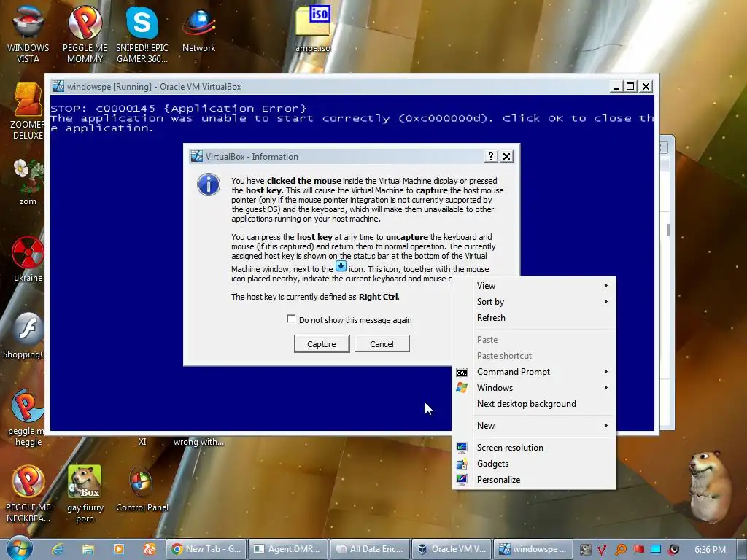
Task: Launch the orange media player quick launch icon
Action: [119, 549]
